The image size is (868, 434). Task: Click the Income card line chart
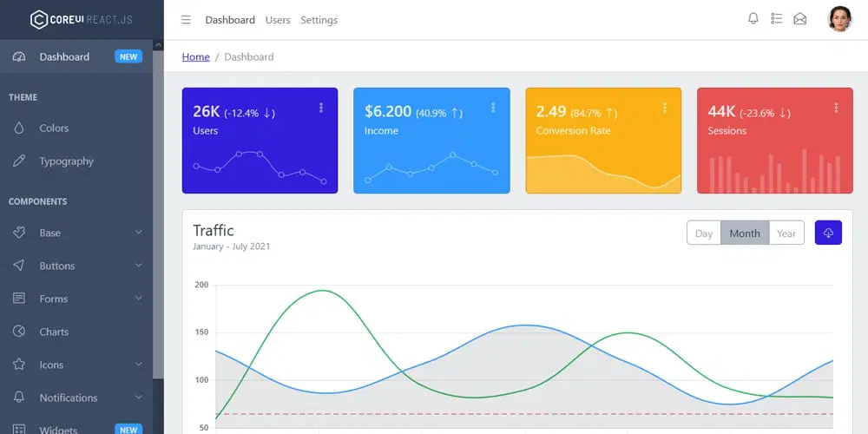tap(431, 168)
